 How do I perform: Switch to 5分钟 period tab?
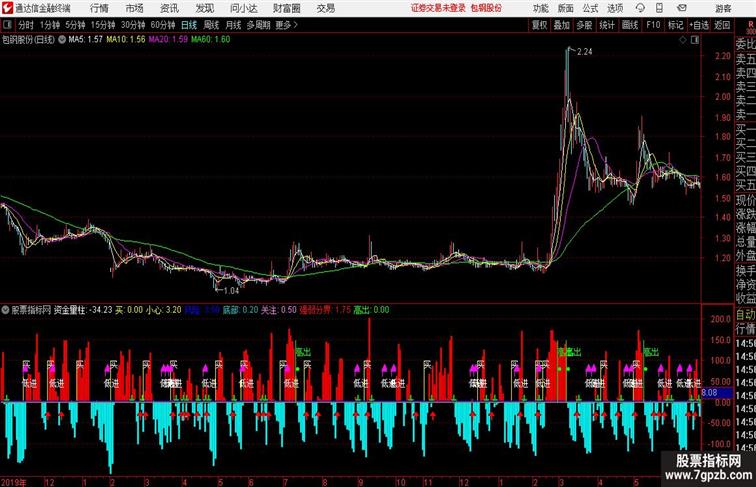tap(75, 25)
